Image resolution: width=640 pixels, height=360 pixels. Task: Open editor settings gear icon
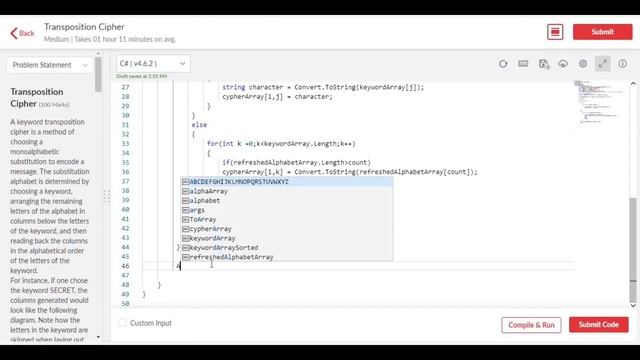point(583,64)
